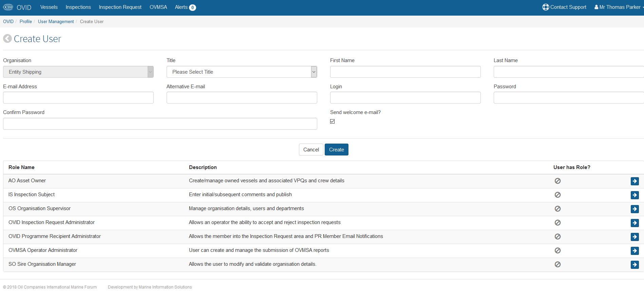Click 'Enter initial/subsequent comments and publish' description
Viewport: 644px width, 296px height.
240,195
